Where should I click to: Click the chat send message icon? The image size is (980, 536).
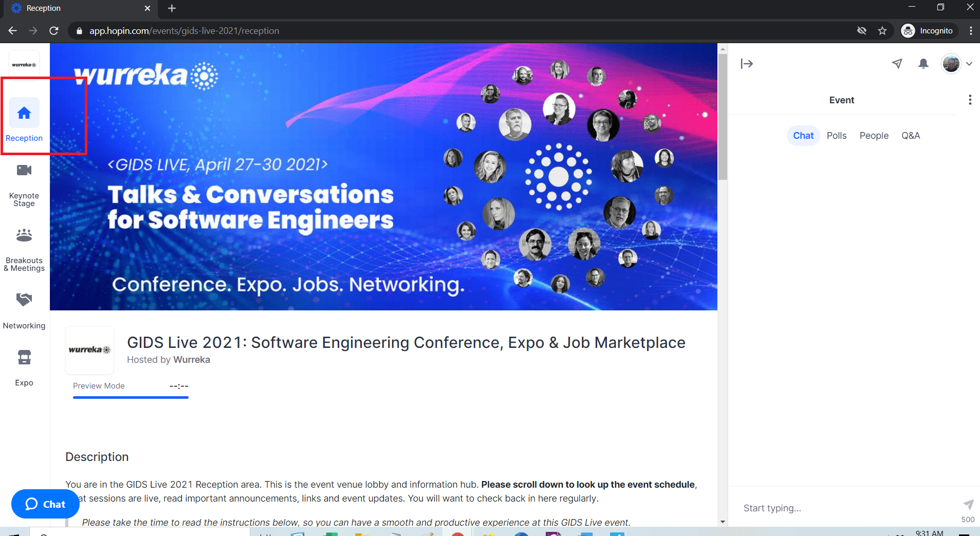(968, 504)
